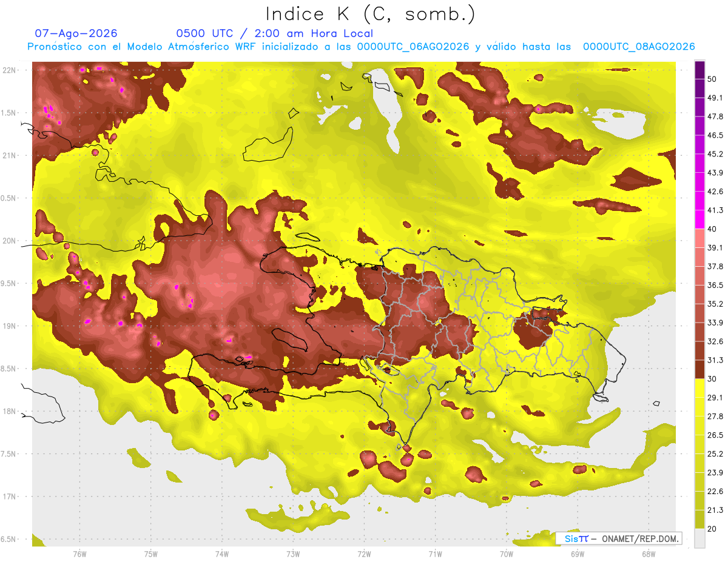The height and width of the screenshot is (562, 728).
Task: Click the colorbar value "50"
Action: point(713,79)
